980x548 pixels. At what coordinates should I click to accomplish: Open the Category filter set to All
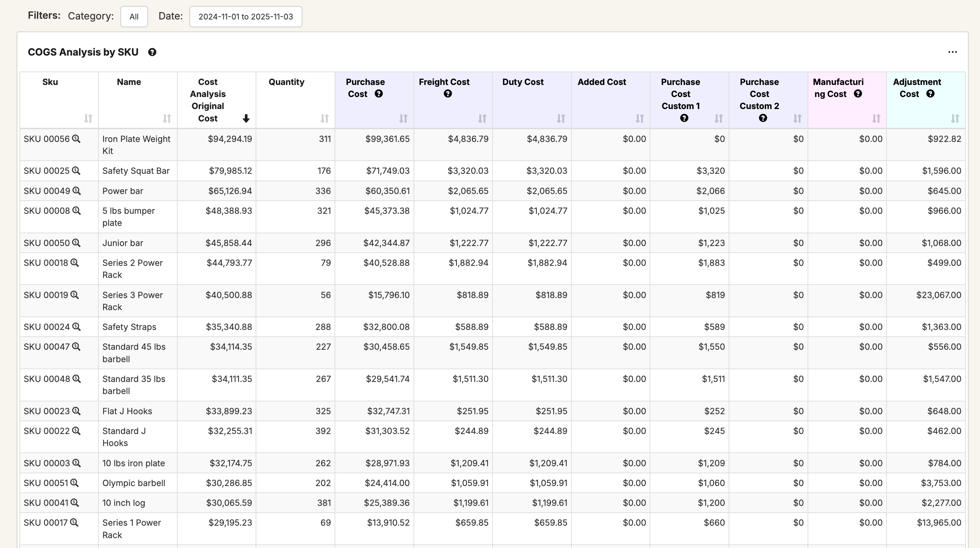pos(134,17)
